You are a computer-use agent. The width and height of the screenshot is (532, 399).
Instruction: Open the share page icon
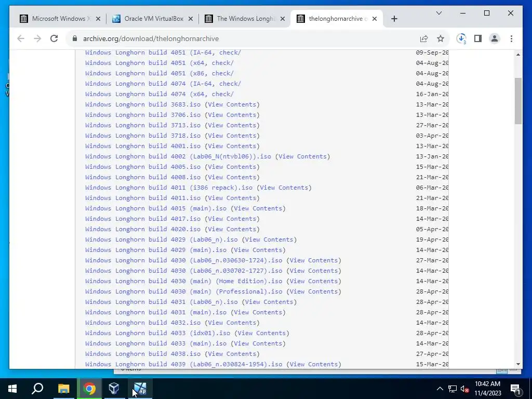(424, 38)
